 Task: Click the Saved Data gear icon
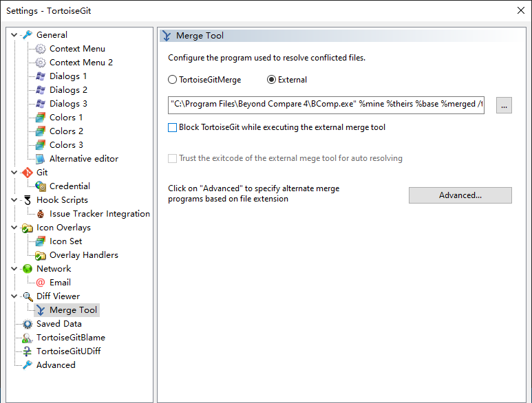click(28, 324)
